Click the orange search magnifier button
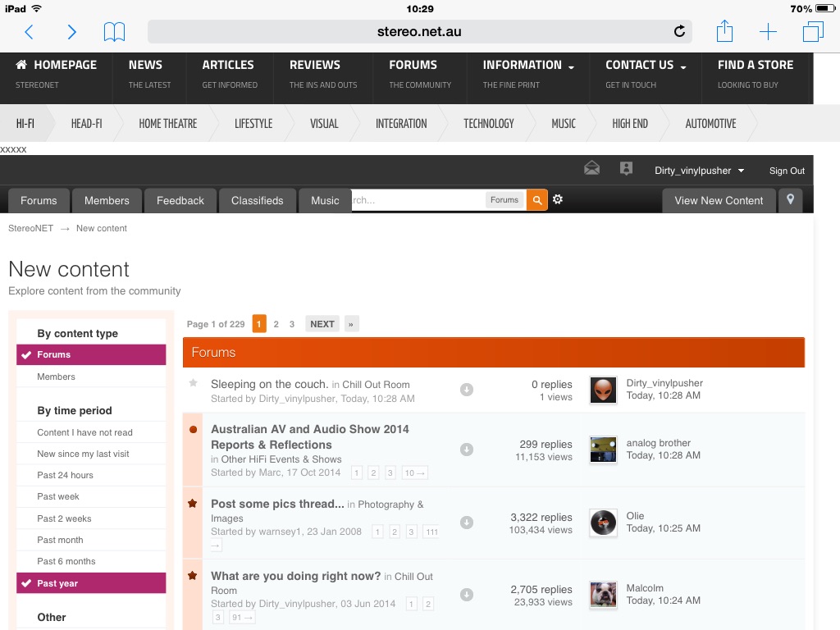Viewport: 840px width, 630px height. (x=536, y=200)
